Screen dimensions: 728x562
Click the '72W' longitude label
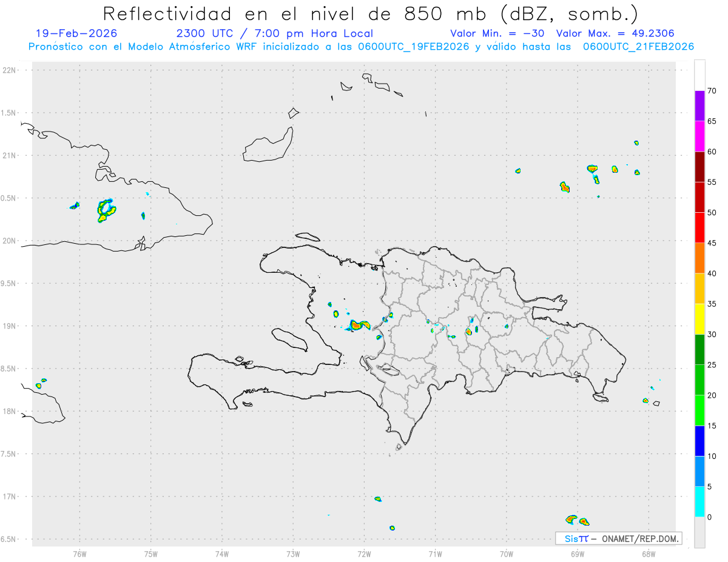click(364, 554)
